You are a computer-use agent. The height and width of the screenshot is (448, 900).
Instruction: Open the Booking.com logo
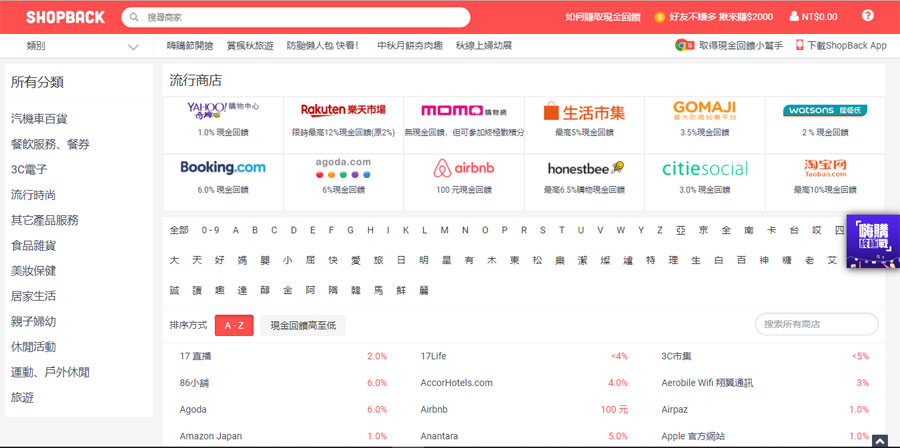pyautogui.click(x=223, y=167)
